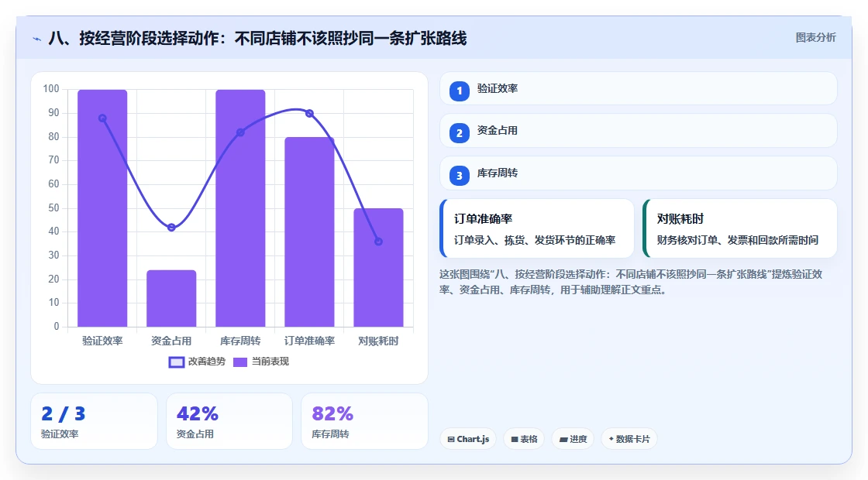Click the 图表分析 label in the header
Screen dimensions: 868x480
pyautogui.click(x=815, y=38)
